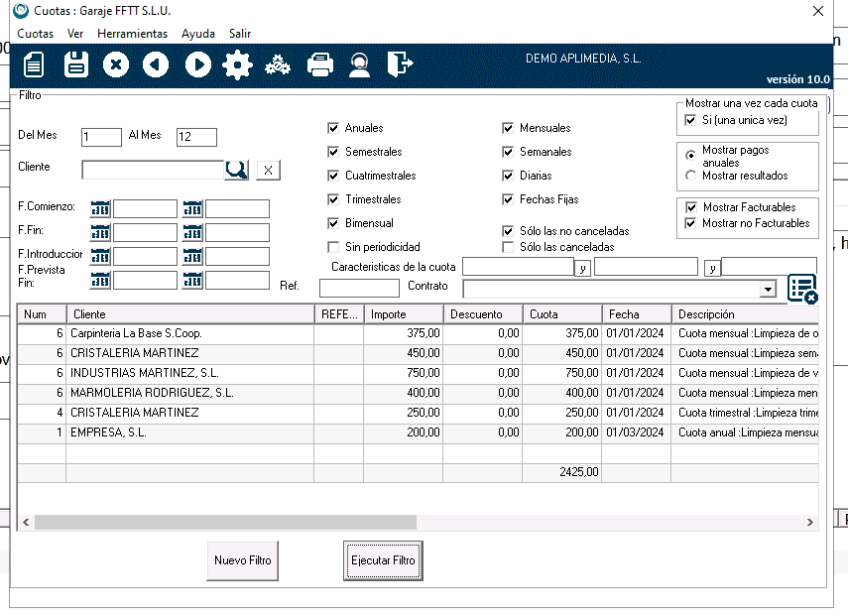The image size is (848, 616).
Task: Go to next record arrow icon
Action: (197, 65)
